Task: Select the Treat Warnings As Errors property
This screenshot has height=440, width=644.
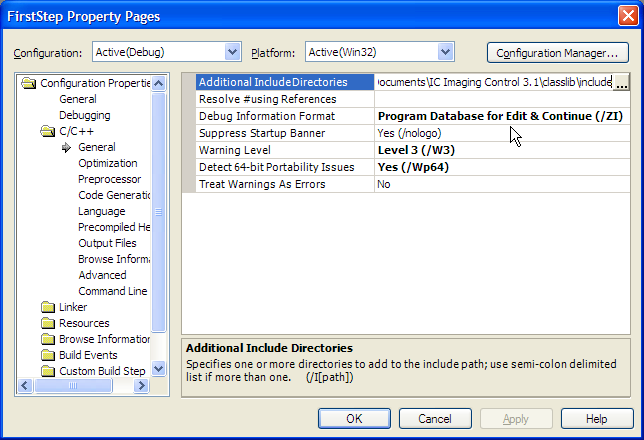Action: tap(263, 184)
